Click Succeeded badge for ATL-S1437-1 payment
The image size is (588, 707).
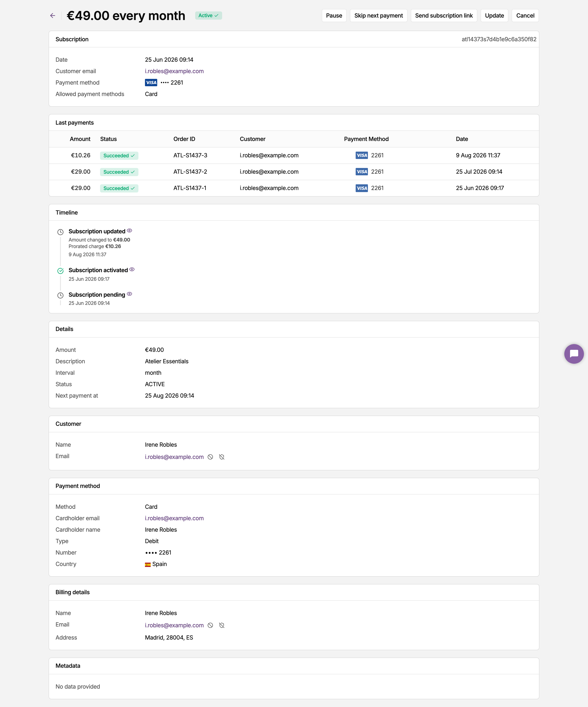119,188
